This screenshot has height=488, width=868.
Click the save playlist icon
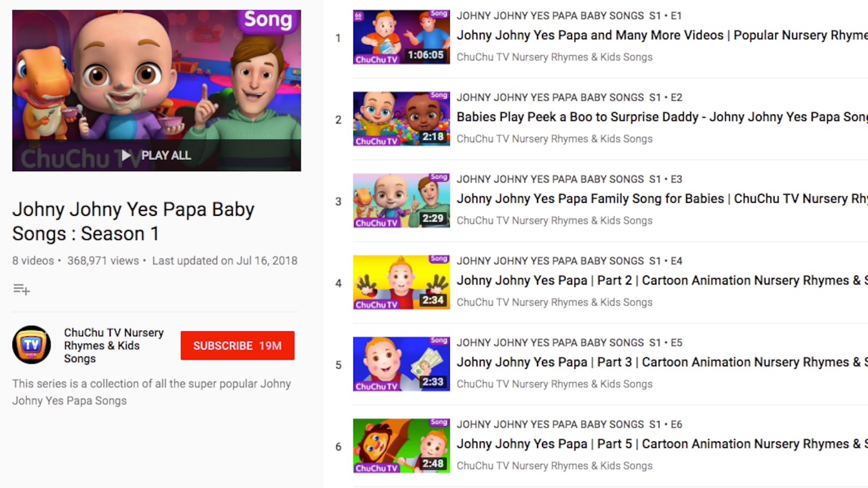pos(22,290)
